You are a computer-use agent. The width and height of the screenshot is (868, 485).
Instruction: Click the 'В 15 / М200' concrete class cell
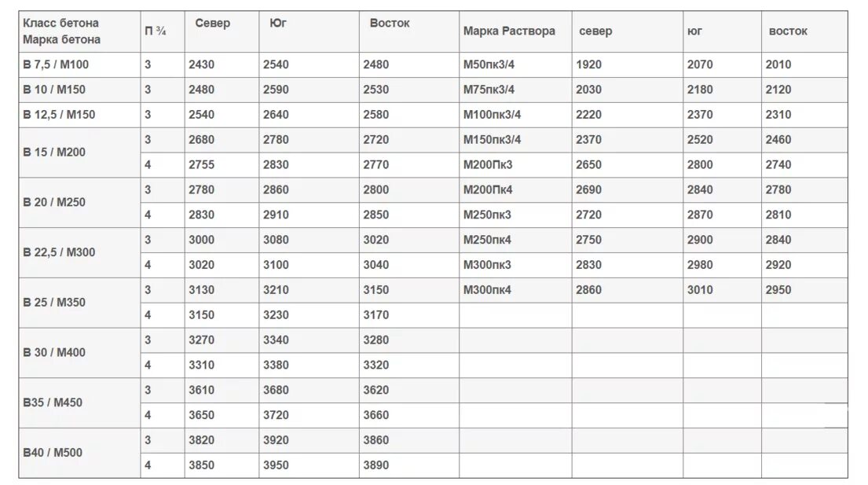79,152
